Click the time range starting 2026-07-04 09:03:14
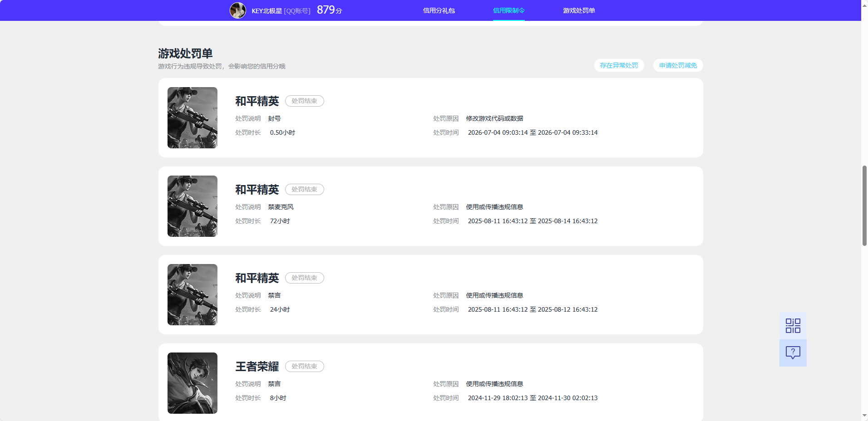The width and height of the screenshot is (868, 421). pos(533,132)
